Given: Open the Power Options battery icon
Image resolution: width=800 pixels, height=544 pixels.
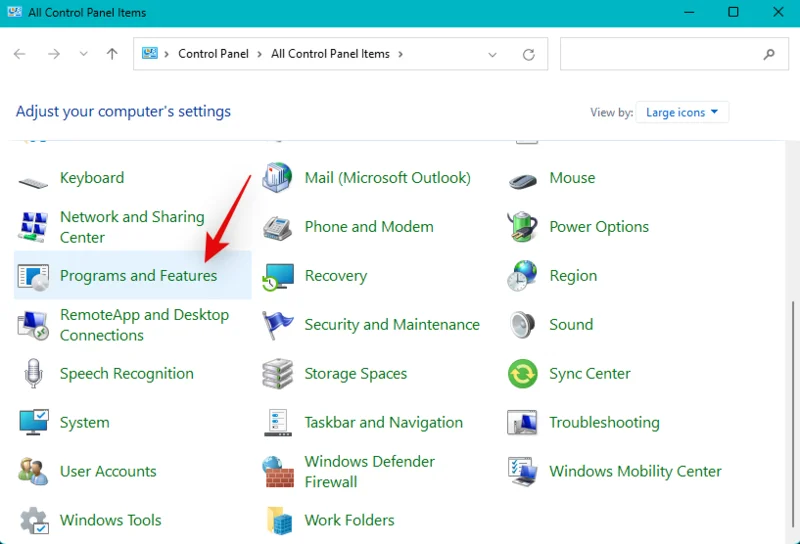Looking at the screenshot, I should 522,227.
